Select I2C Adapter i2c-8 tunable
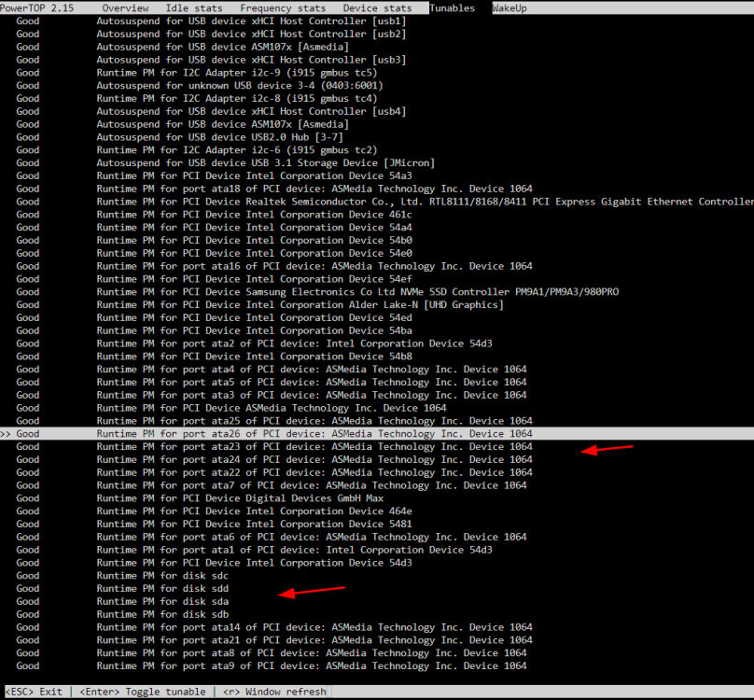The width and height of the screenshot is (754, 700). click(377, 99)
